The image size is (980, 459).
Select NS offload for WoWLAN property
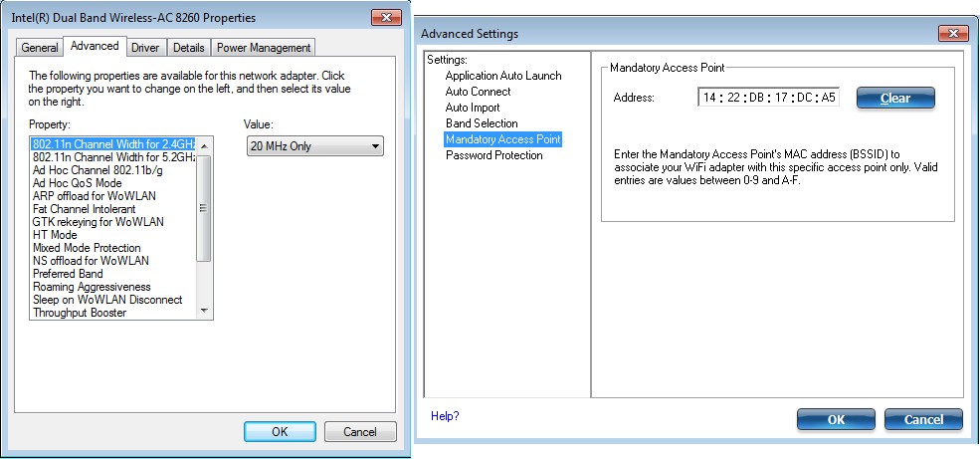(91, 261)
